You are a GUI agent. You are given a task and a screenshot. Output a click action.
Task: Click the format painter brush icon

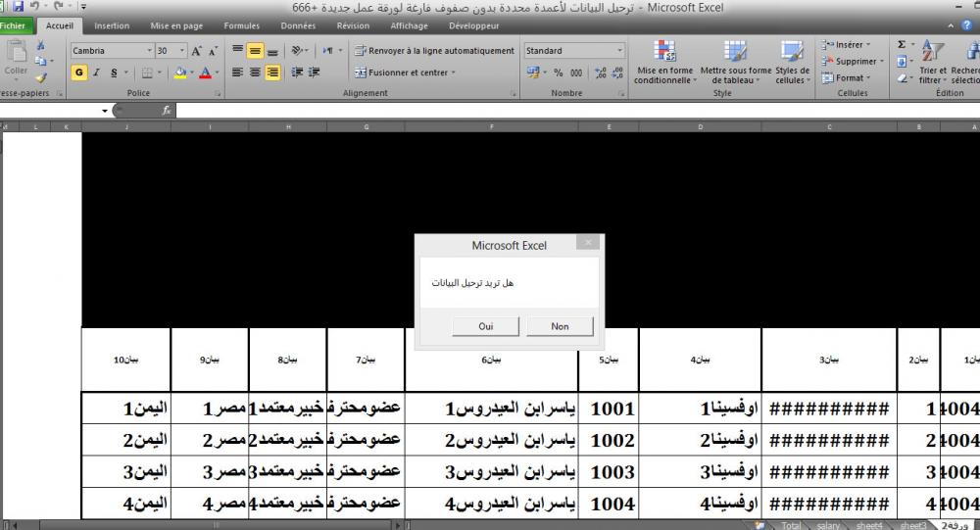click(40, 77)
